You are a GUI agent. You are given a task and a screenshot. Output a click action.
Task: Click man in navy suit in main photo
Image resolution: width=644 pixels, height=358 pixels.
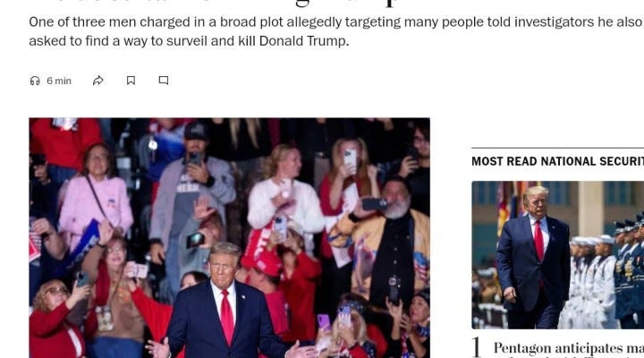(x=225, y=308)
